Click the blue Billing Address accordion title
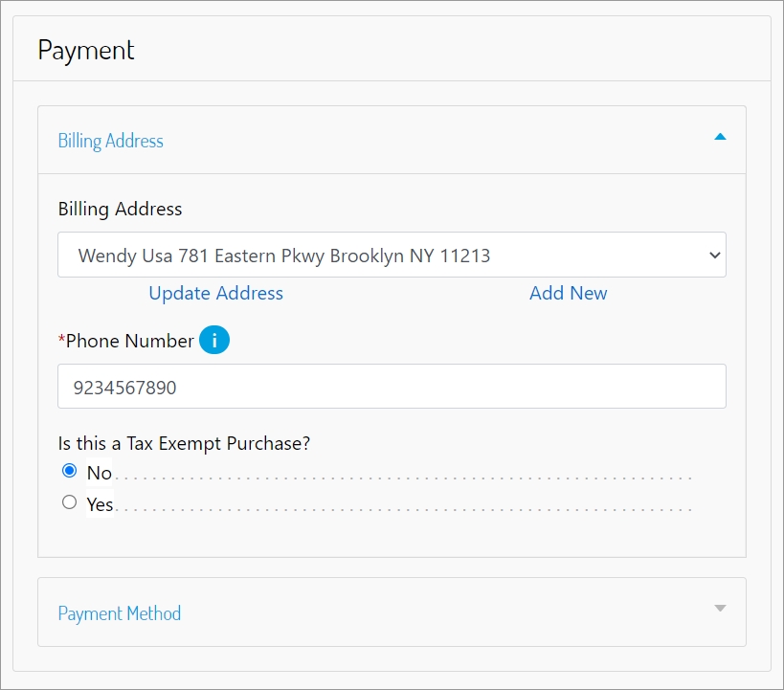This screenshot has width=784, height=690. pyautogui.click(x=110, y=141)
